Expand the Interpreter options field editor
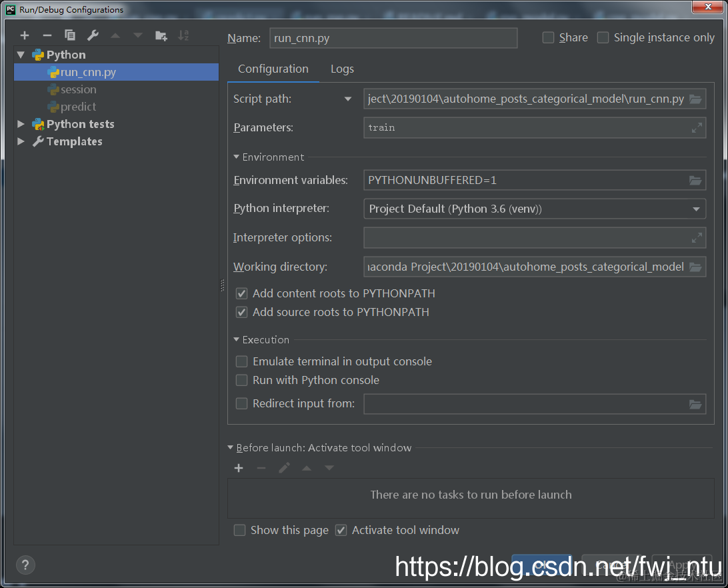This screenshot has width=728, height=588. point(697,238)
